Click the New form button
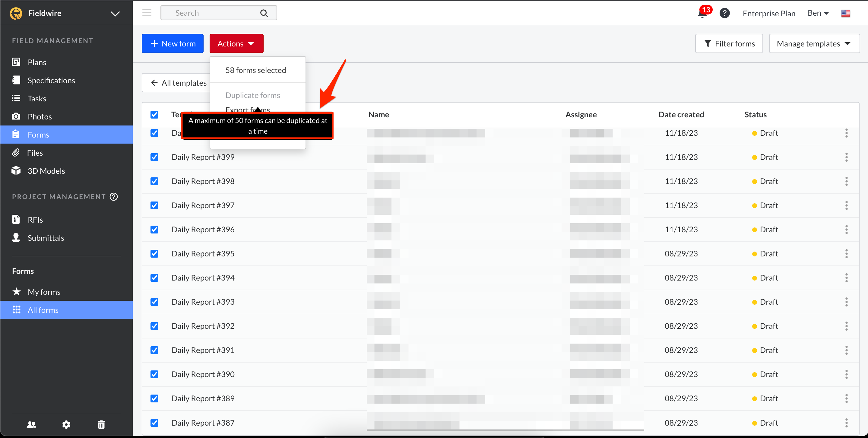The width and height of the screenshot is (868, 438). (173, 44)
